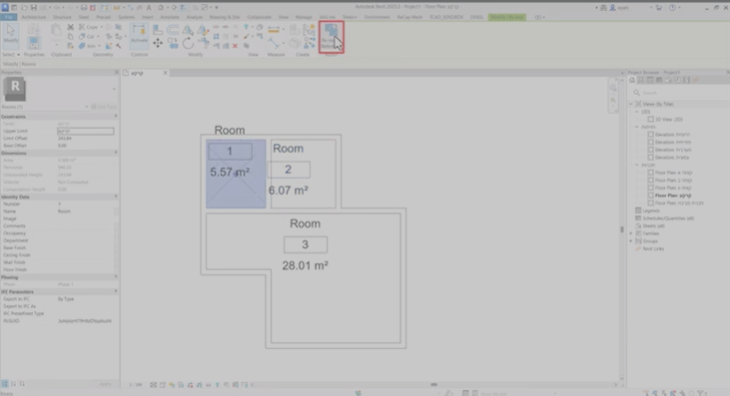Click the red Delete X icon
Screen dimensions: 730x396
[x=235, y=46]
